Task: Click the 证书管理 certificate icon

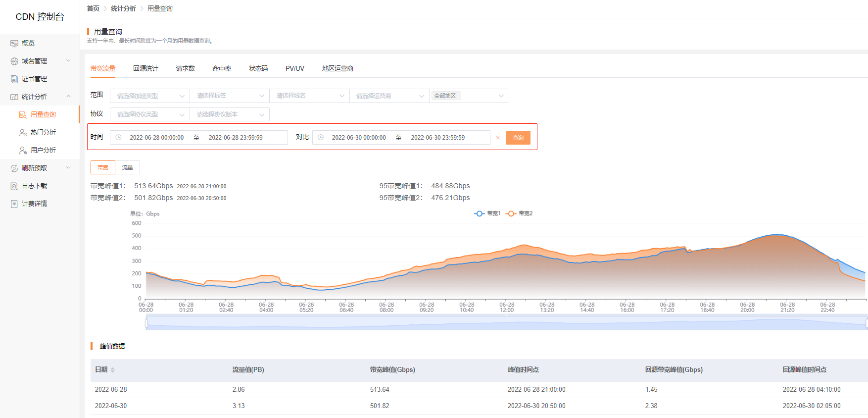Action: pyautogui.click(x=14, y=79)
